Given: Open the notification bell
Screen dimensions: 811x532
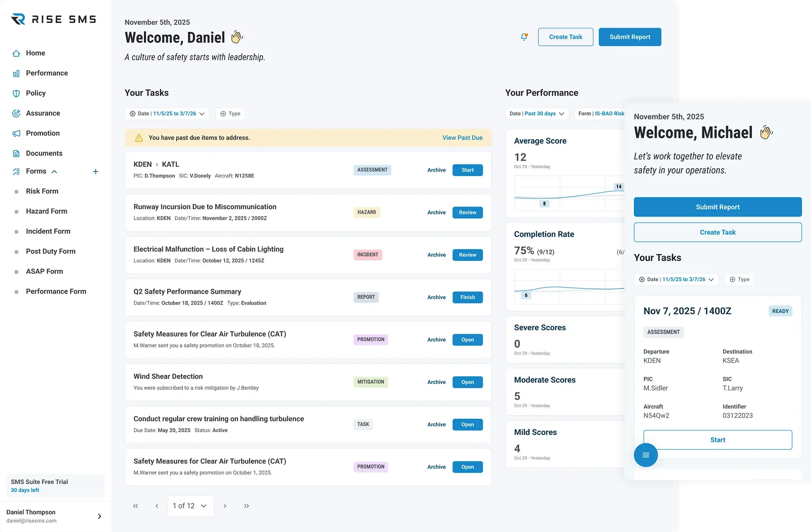Looking at the screenshot, I should [x=524, y=37].
